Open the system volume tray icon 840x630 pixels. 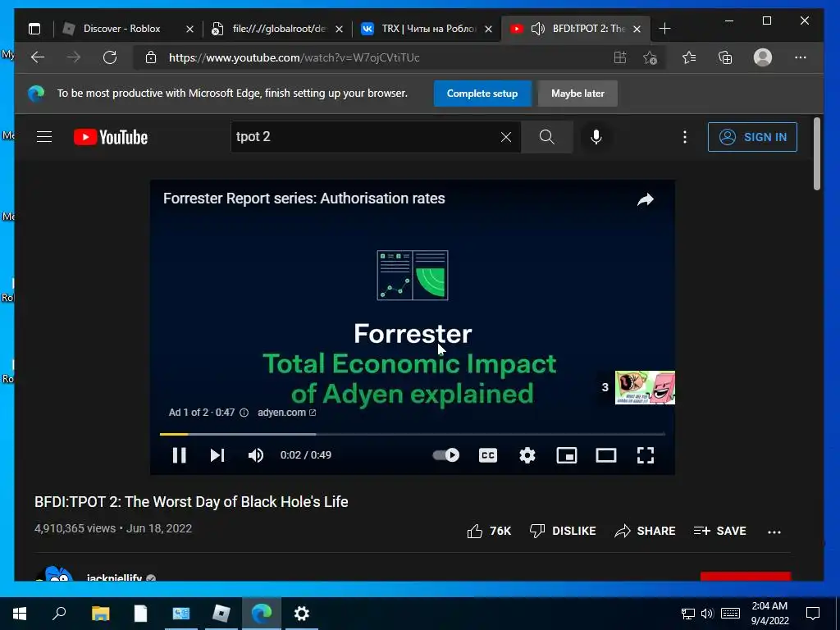point(707,614)
